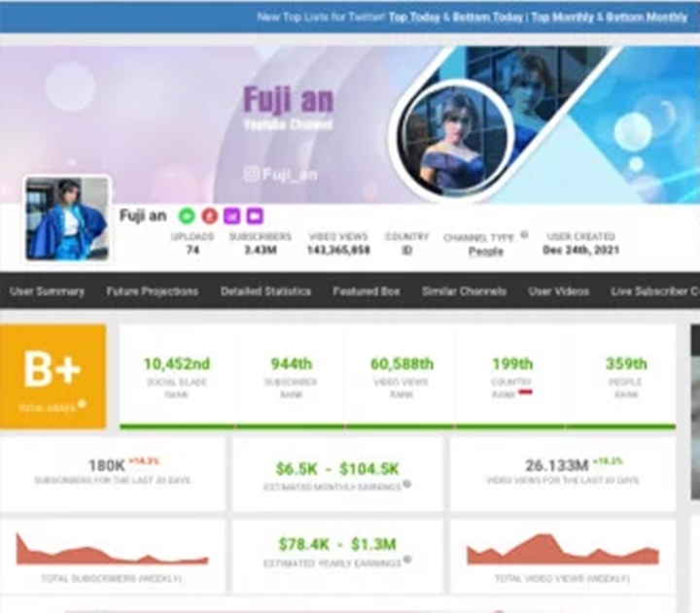Click the red round icon beside Fuji an

209,217
